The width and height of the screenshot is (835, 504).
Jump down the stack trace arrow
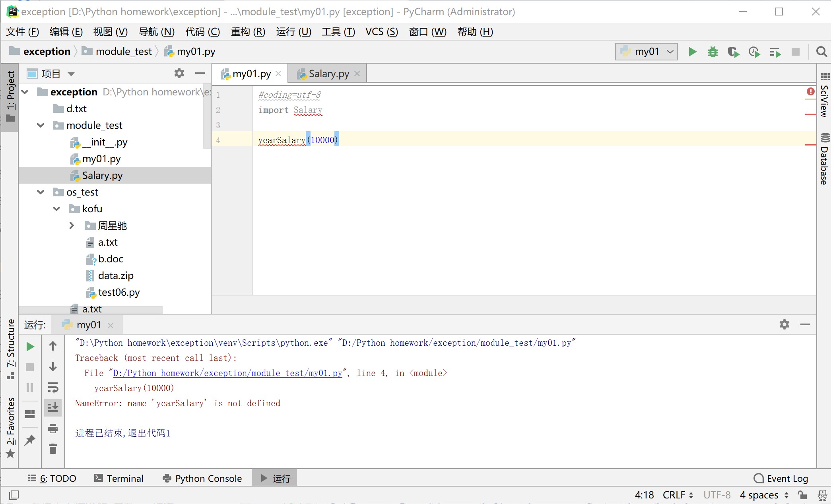pyautogui.click(x=52, y=366)
